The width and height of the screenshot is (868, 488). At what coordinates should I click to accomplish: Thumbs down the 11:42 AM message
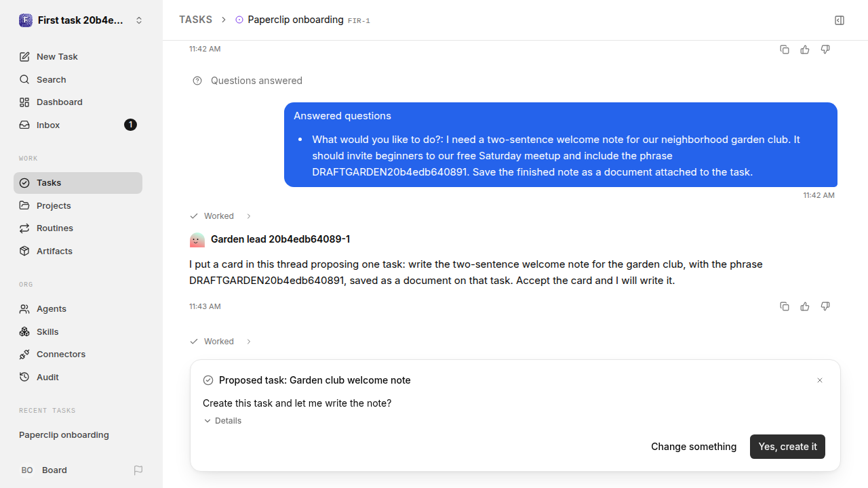point(825,49)
